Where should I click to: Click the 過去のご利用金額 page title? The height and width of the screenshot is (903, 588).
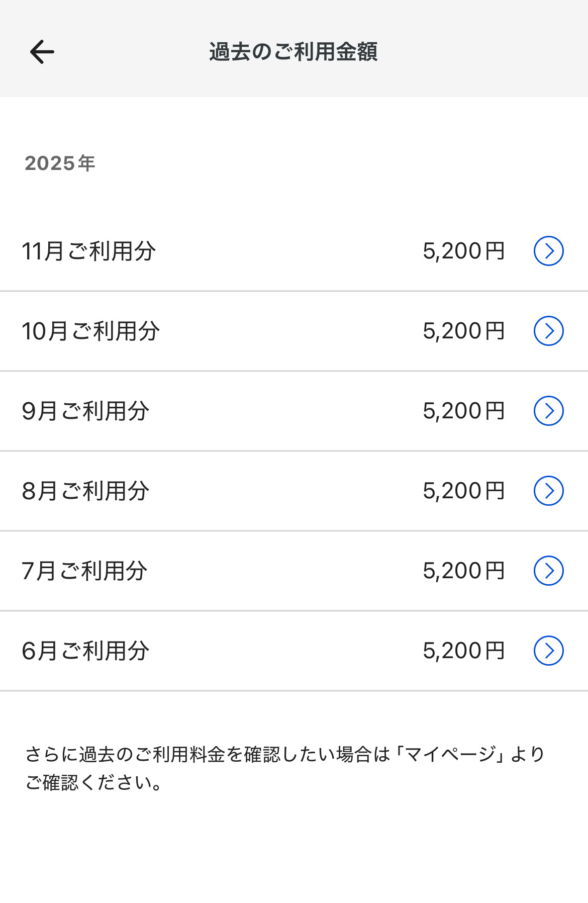click(293, 52)
